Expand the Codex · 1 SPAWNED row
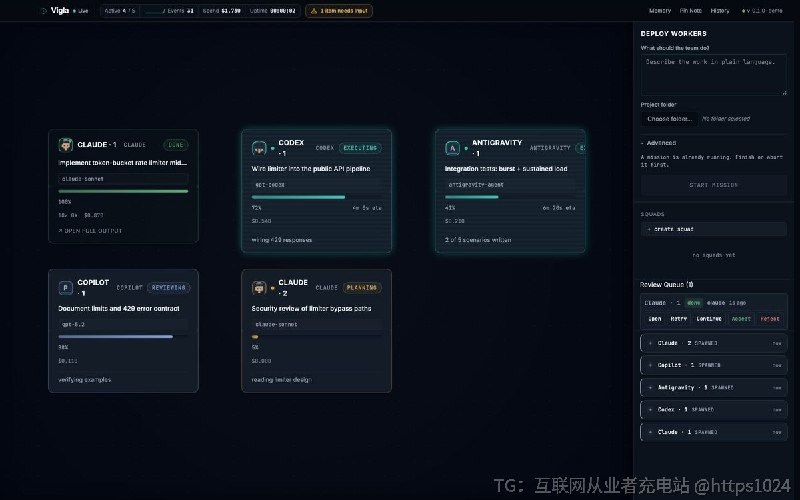 pyautogui.click(x=713, y=410)
